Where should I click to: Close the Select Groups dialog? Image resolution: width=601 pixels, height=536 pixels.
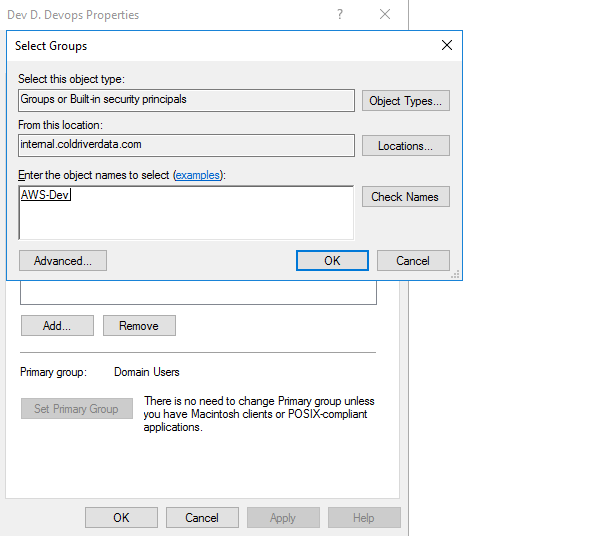tap(447, 45)
